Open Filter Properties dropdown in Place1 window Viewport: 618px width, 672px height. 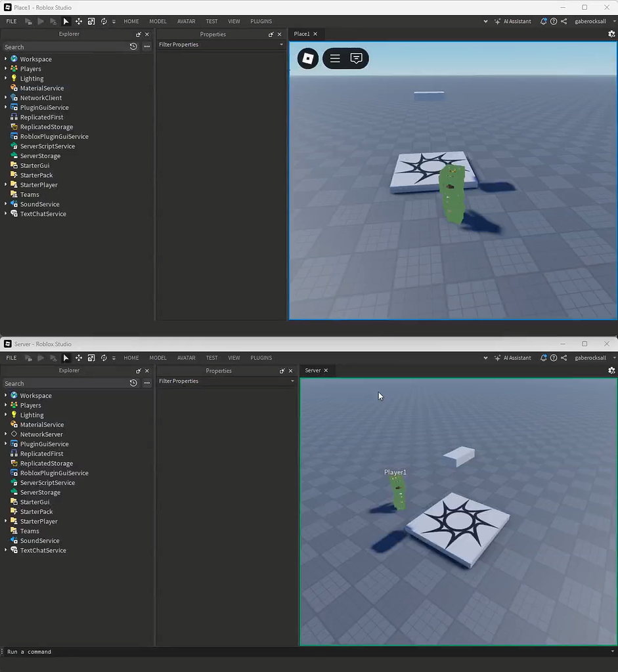point(281,45)
